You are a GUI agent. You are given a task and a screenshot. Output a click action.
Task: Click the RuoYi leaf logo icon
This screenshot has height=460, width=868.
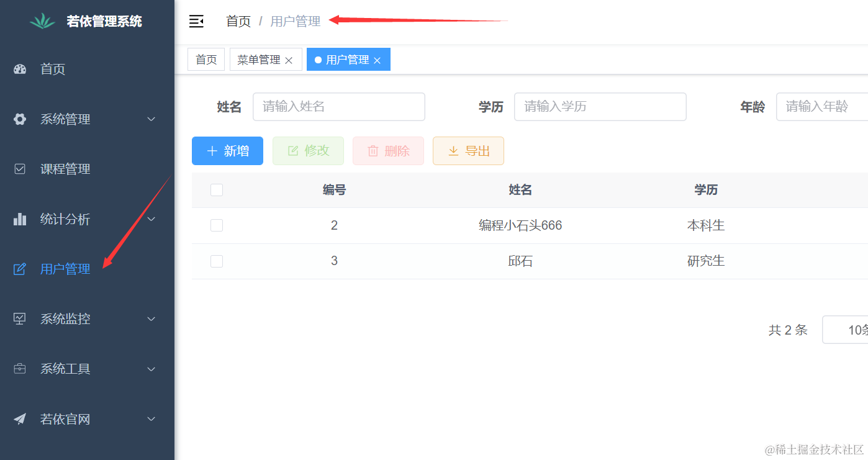(42, 21)
